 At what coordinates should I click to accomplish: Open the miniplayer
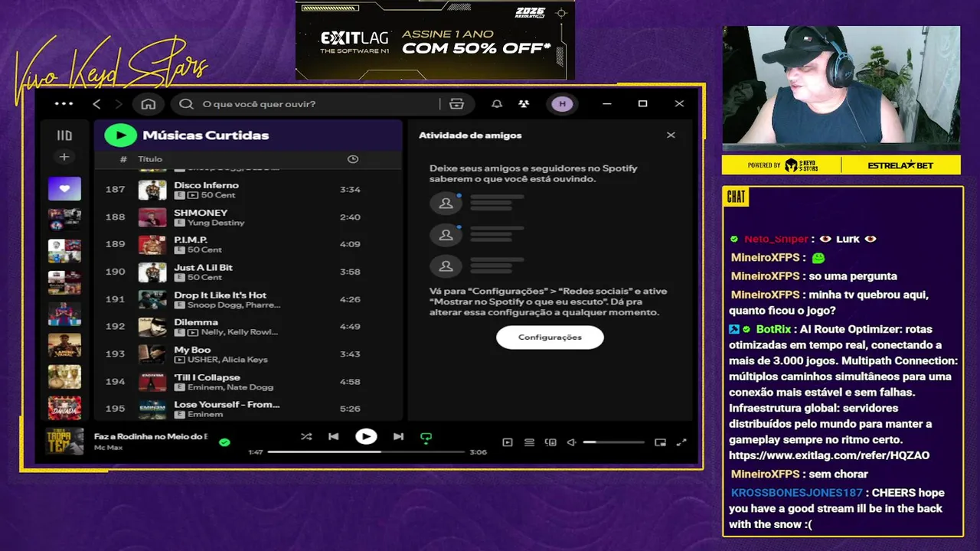(x=660, y=442)
